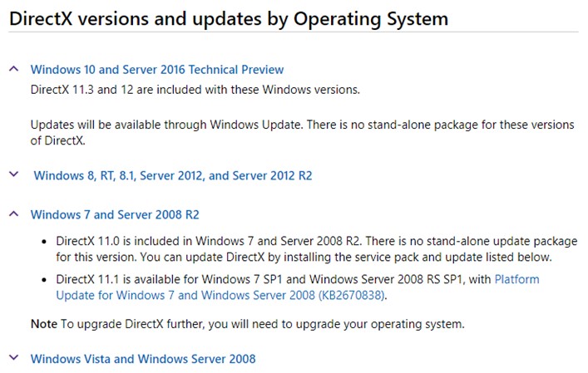Click the bullet marker before DirectX 11.0
The width and height of the screenshot is (588, 373).
tap(44, 242)
